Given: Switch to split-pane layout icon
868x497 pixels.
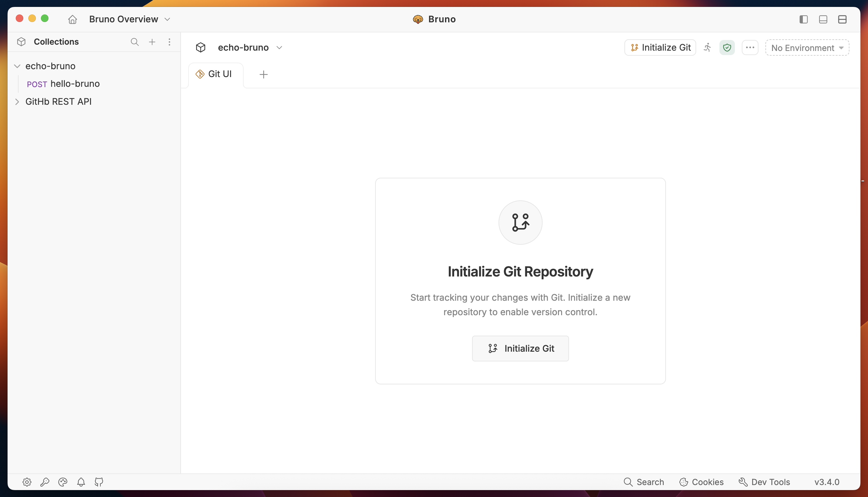Looking at the screenshot, I should [842, 20].
